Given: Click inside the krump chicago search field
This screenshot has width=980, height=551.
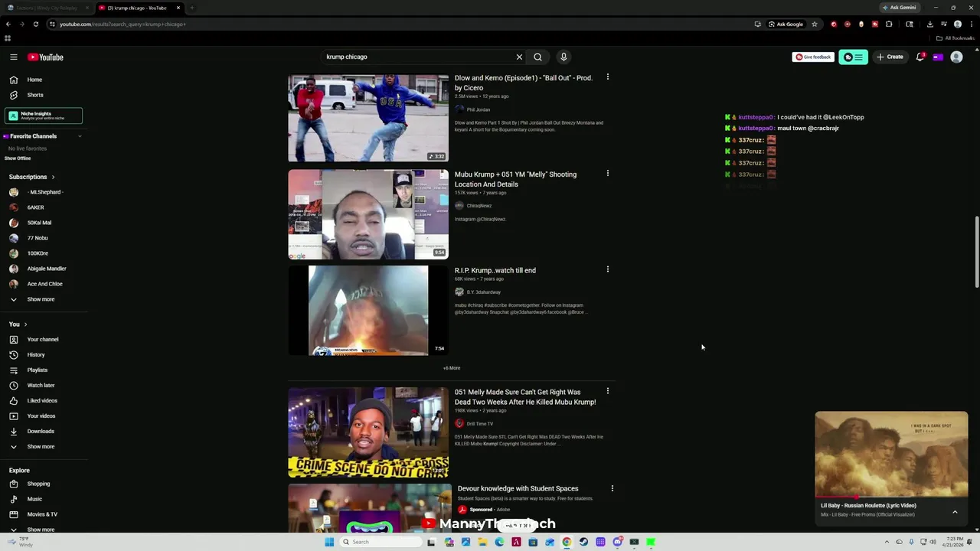Looking at the screenshot, I should pos(417,57).
